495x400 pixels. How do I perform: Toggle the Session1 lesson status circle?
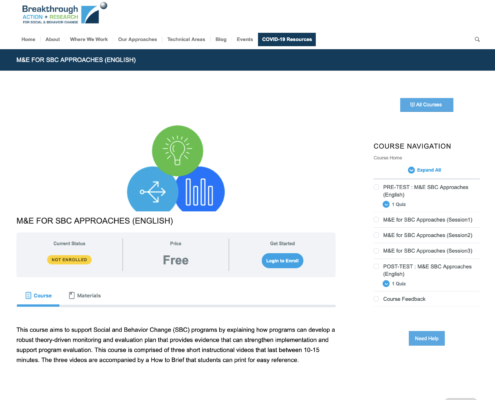376,220
